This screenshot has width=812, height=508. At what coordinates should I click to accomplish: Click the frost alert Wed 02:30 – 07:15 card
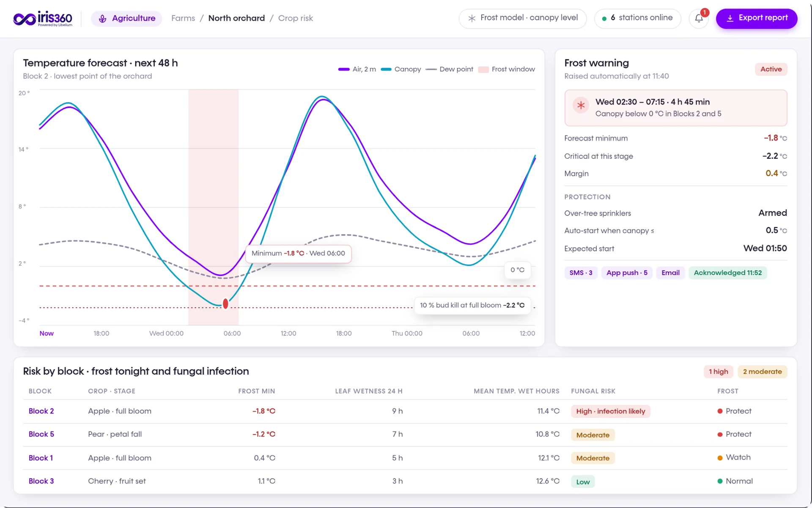pyautogui.click(x=675, y=108)
